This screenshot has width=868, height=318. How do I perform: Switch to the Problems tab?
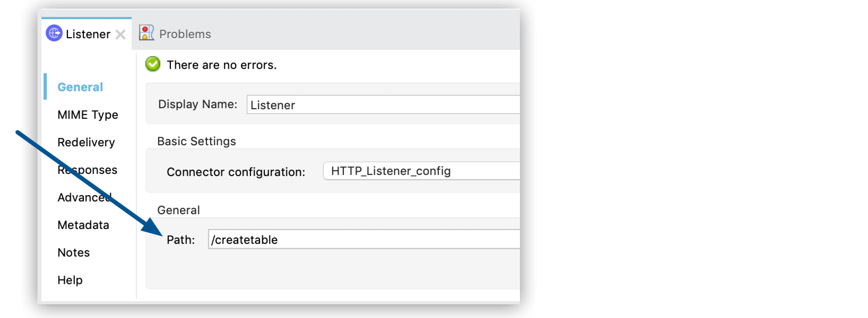click(184, 34)
